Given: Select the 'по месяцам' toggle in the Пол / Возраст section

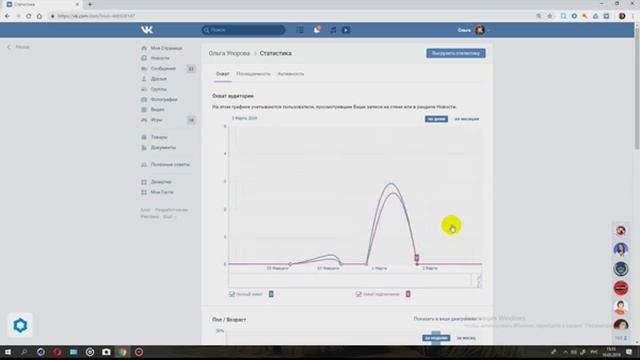Looking at the screenshot, I should pyautogui.click(x=466, y=338).
